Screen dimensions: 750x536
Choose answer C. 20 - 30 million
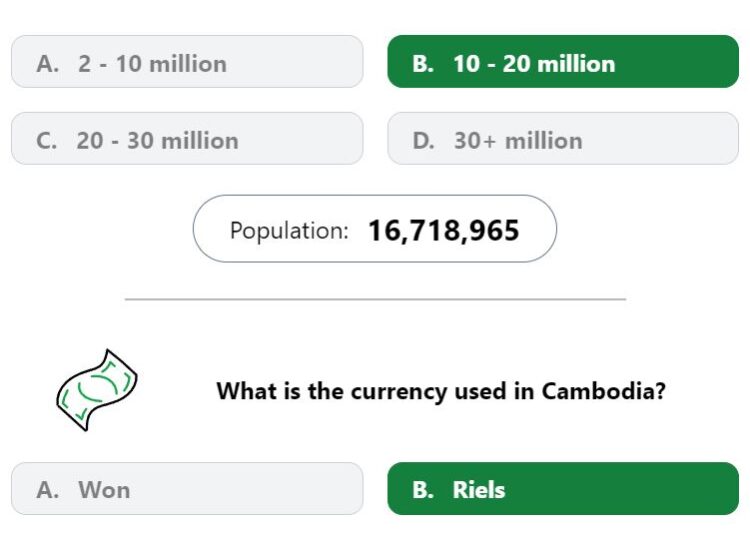[x=187, y=139]
